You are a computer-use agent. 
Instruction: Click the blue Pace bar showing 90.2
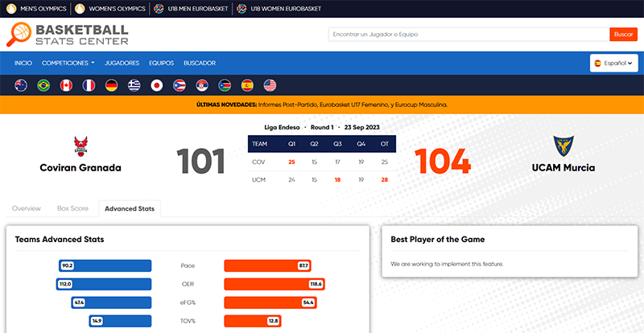[x=105, y=265]
